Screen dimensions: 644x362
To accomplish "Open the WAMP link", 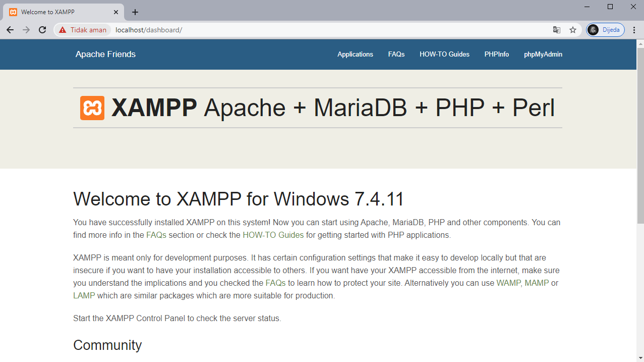I will 508,283.
